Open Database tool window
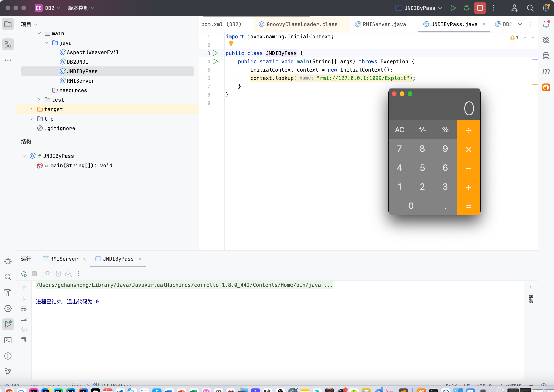The image size is (554, 392). (546, 56)
